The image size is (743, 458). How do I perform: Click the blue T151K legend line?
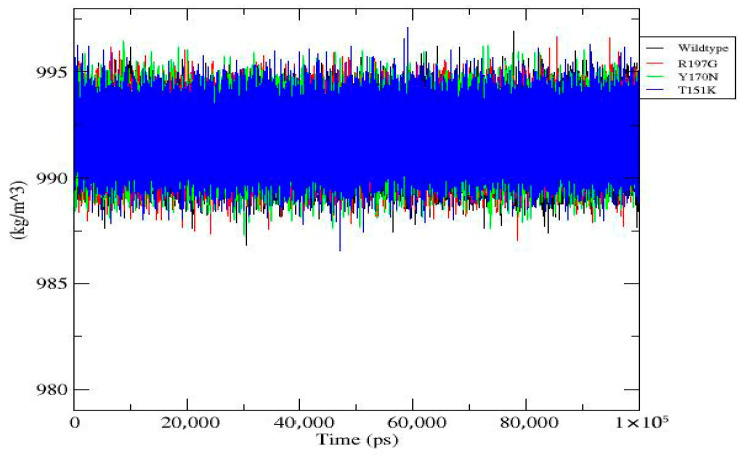point(655,90)
